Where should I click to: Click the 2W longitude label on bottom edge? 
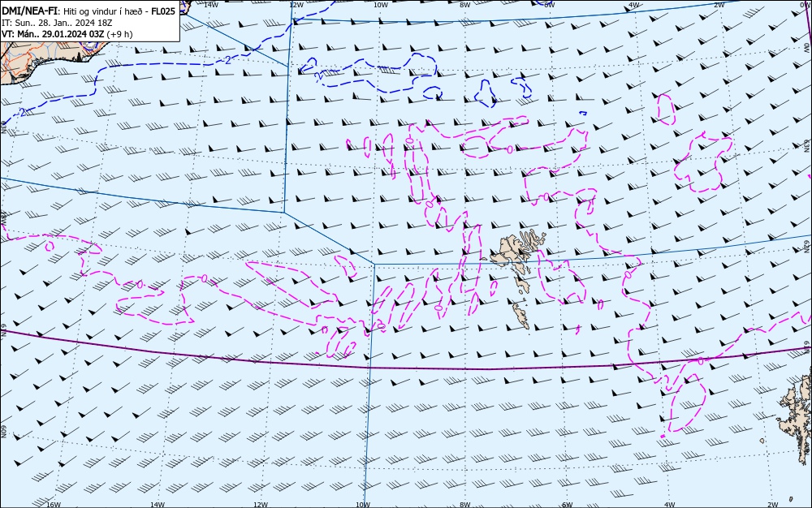pyautogui.click(x=773, y=505)
